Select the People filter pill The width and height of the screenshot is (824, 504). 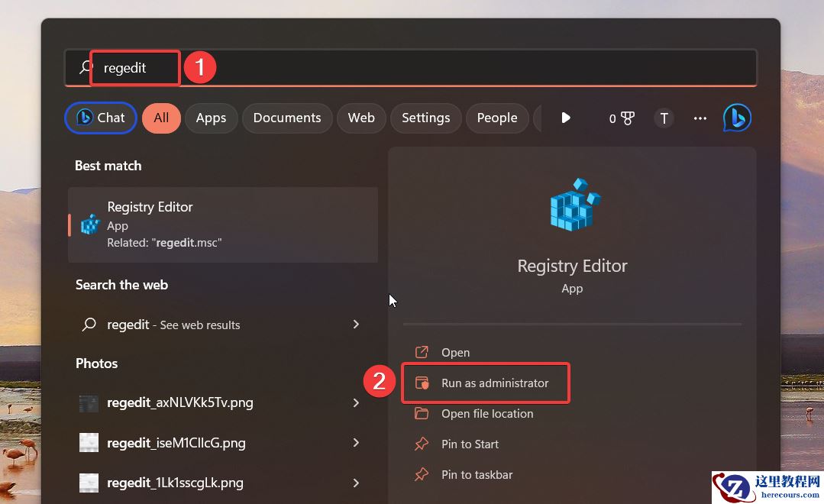click(497, 118)
